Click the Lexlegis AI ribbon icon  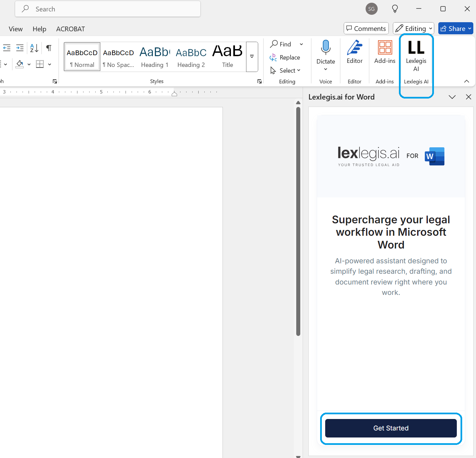click(x=416, y=55)
